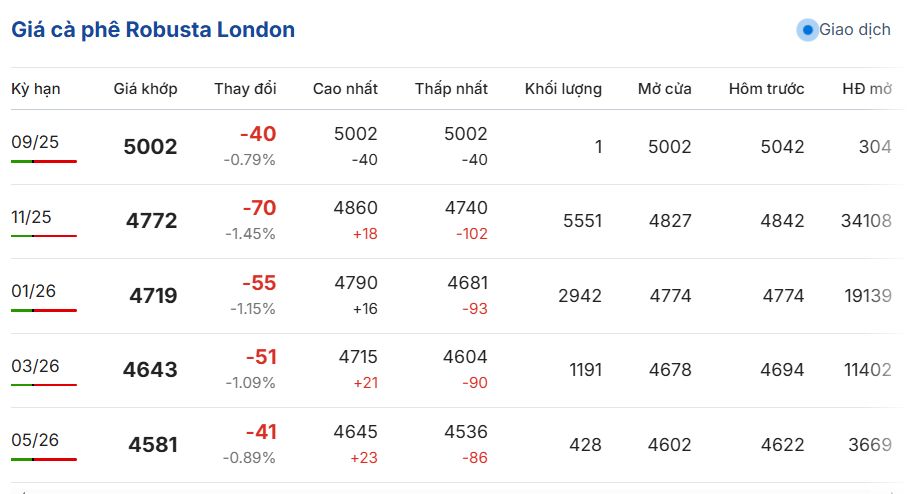The width and height of the screenshot is (914, 494).
Task: Click the Mở cửa column header
Action: [665, 89]
